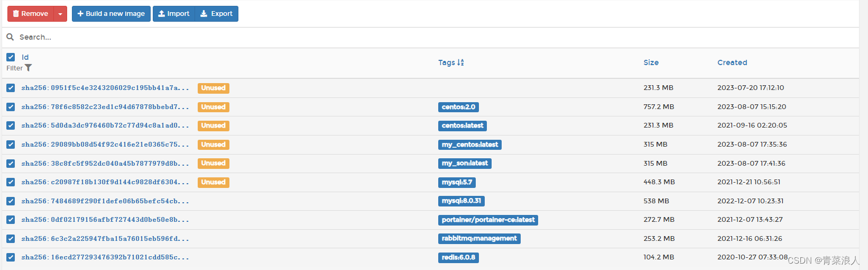
Task: Click the search magnifier icon
Action: click(10, 37)
